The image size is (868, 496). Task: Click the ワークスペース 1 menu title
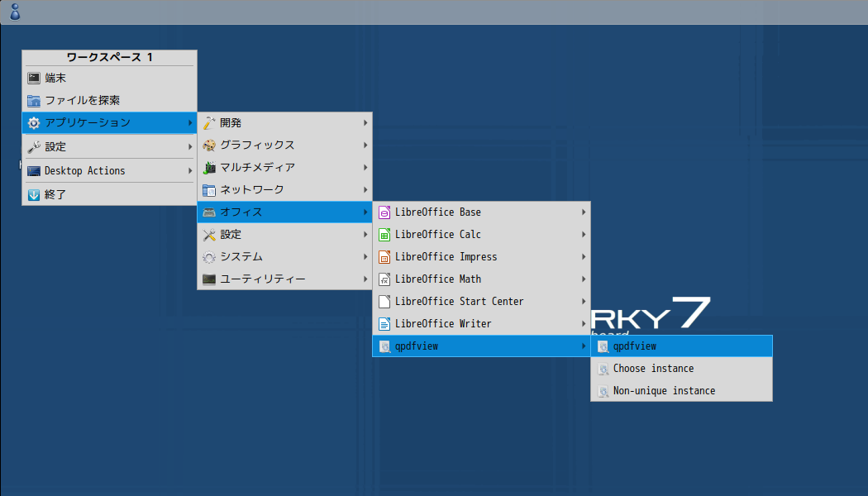click(110, 58)
